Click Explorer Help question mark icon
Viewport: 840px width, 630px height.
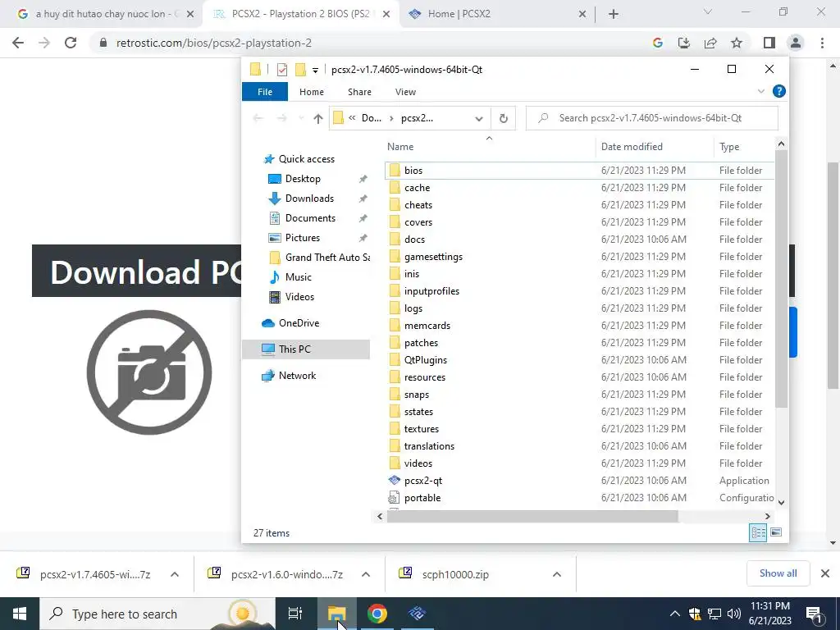pyautogui.click(x=779, y=92)
